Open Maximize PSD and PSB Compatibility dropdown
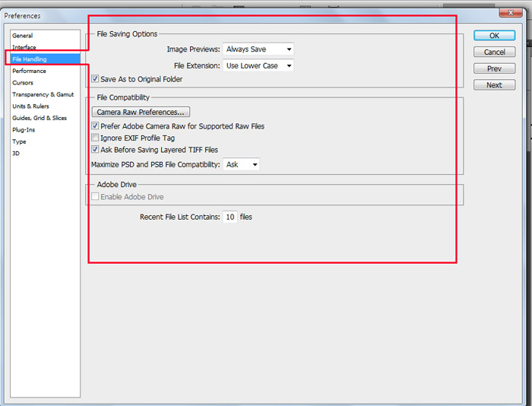 pyautogui.click(x=242, y=164)
